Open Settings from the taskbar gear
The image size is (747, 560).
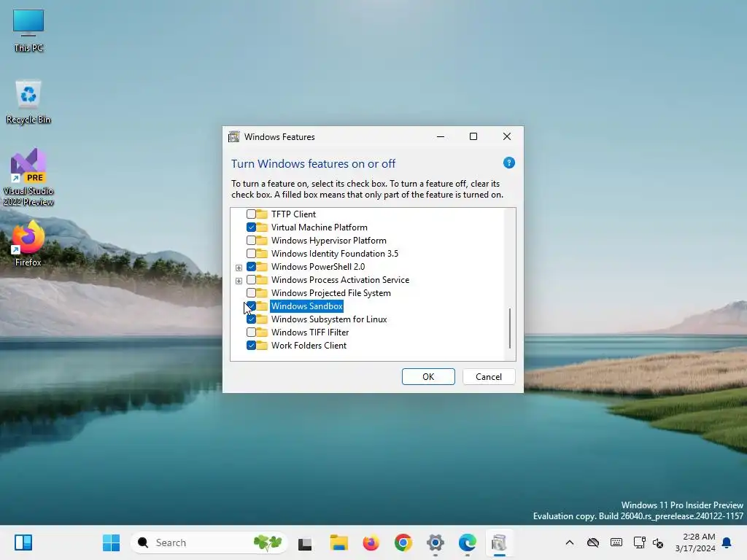pyautogui.click(x=435, y=542)
